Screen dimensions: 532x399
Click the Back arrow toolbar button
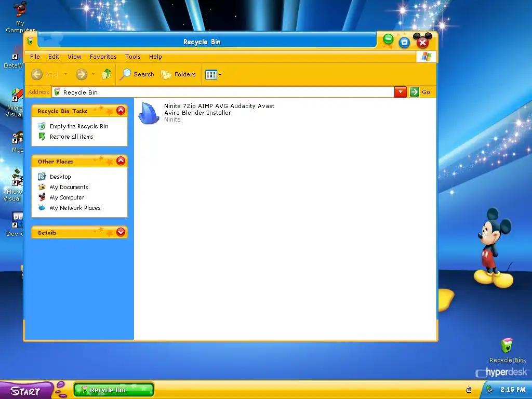(37, 74)
